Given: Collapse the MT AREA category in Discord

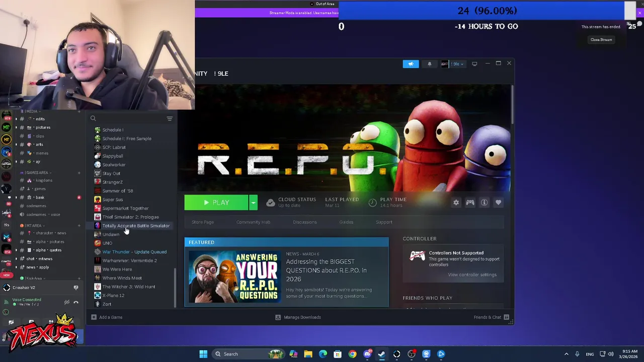Looking at the screenshot, I should [34, 226].
